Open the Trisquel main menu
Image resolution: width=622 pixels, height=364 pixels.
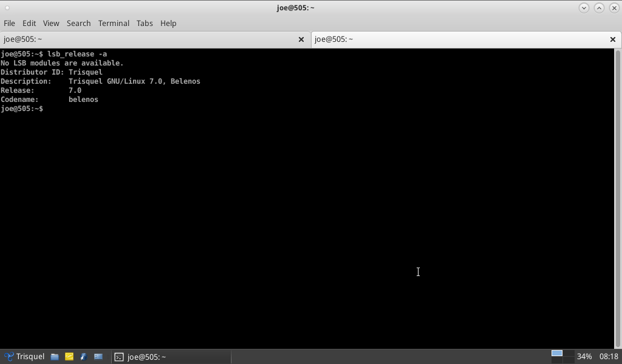click(24, 357)
